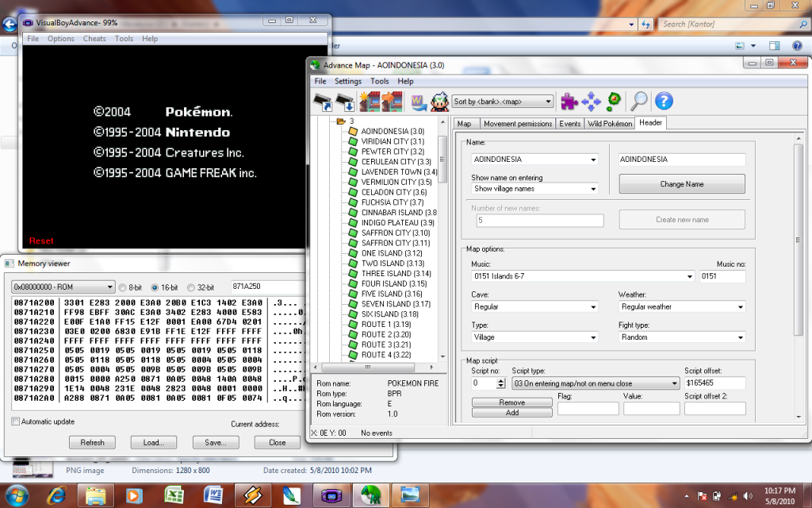Image resolution: width=812 pixels, height=508 pixels.
Task: Switch to the Map tab
Action: 465,123
